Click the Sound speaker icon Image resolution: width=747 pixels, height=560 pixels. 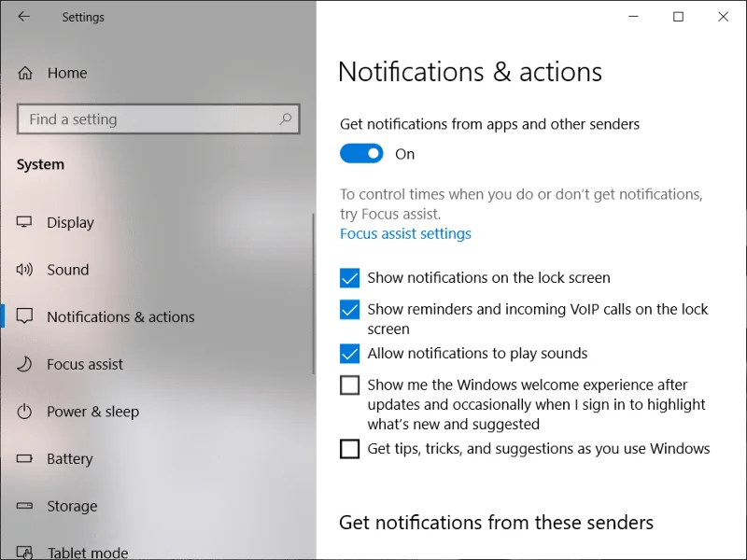24,270
